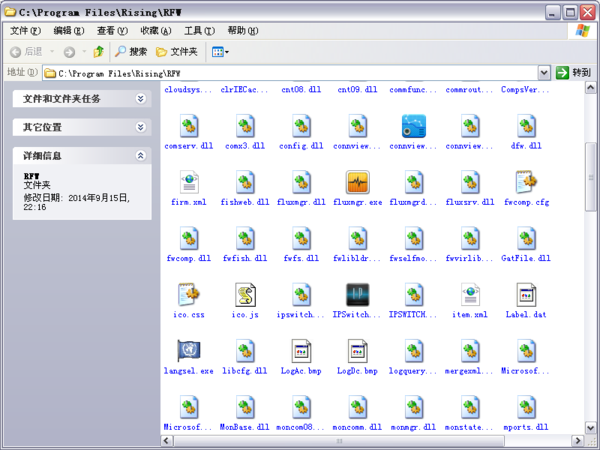Collapse the 文件和文件夹任务 panel
This screenshot has width=600, height=450.
click(x=141, y=99)
